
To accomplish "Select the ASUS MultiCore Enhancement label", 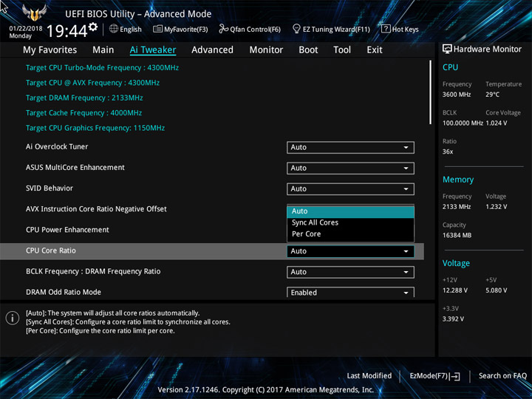I will tap(75, 167).
